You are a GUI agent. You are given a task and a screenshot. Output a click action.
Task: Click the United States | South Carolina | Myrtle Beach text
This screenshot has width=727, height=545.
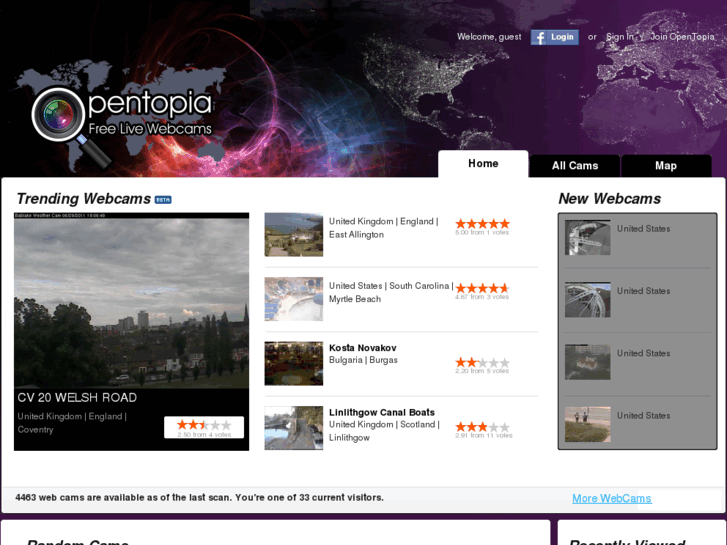pyautogui.click(x=391, y=292)
